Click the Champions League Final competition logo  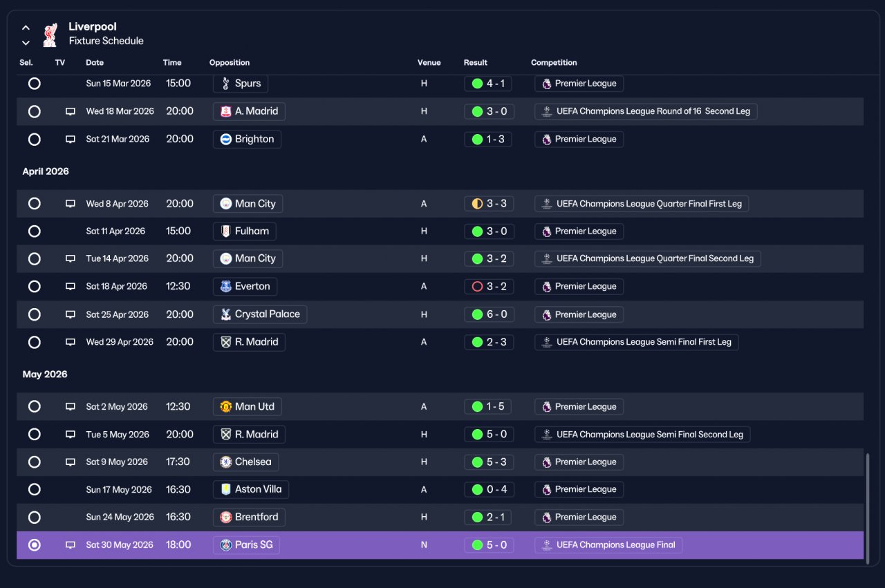pyautogui.click(x=547, y=545)
